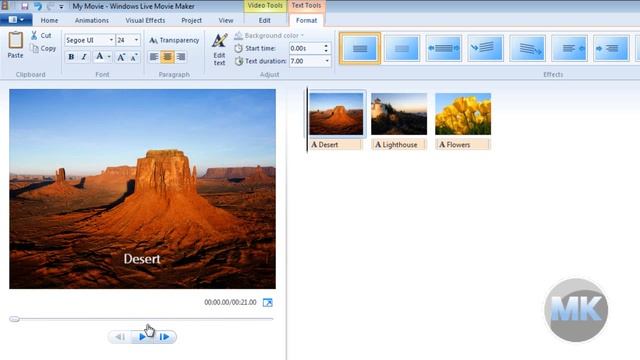Open the font color dropdown arrow
This screenshot has width=640, height=360.
pyautogui.click(x=109, y=57)
